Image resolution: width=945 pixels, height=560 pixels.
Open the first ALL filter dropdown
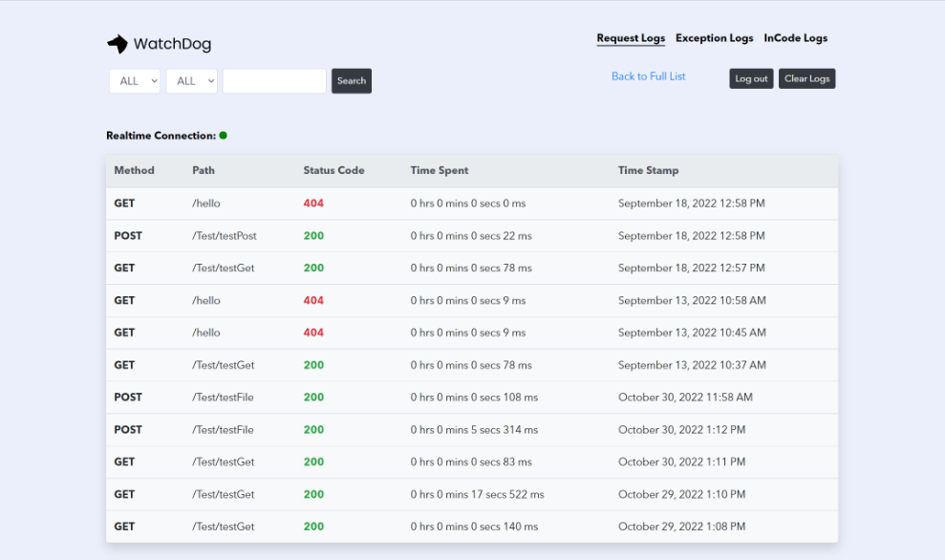[x=135, y=81]
